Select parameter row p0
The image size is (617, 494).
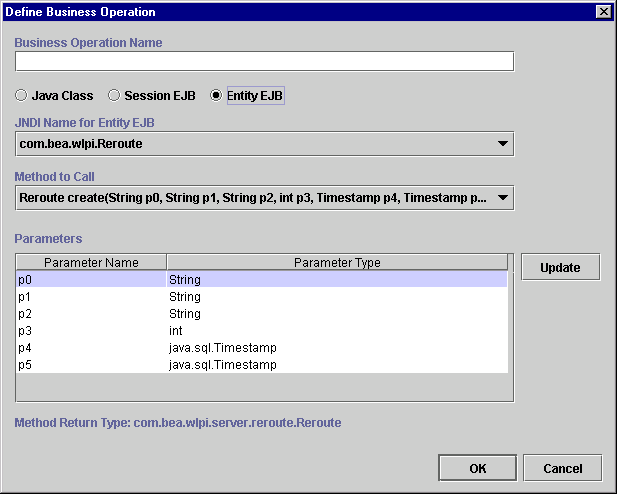tap(262, 279)
